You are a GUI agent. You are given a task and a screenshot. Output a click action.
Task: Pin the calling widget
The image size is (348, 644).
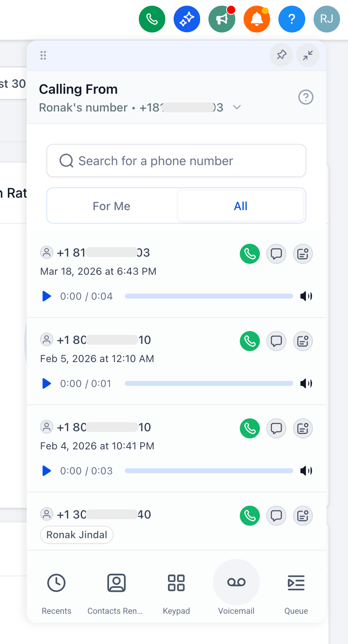(x=281, y=55)
